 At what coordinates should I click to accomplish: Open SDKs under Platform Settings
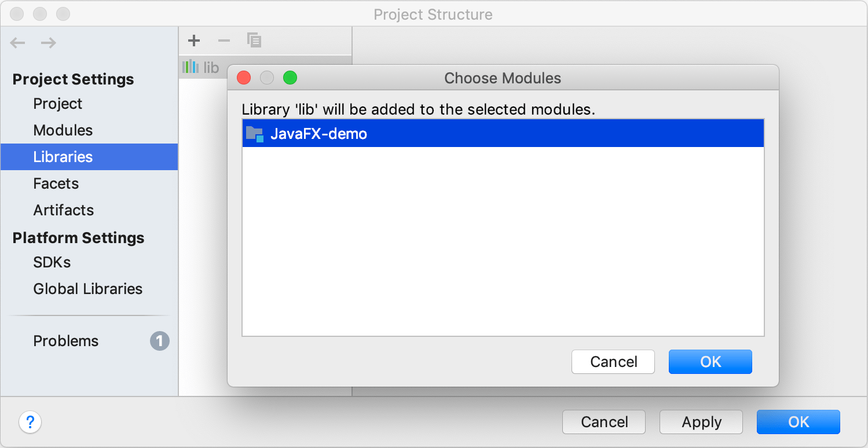click(52, 262)
